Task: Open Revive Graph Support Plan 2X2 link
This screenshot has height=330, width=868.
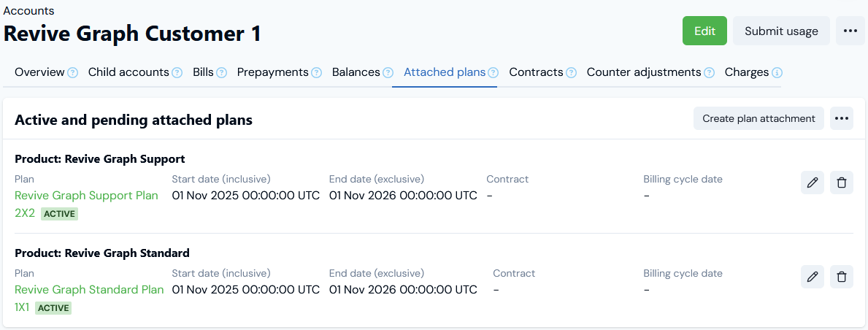Action: pyautogui.click(x=86, y=196)
